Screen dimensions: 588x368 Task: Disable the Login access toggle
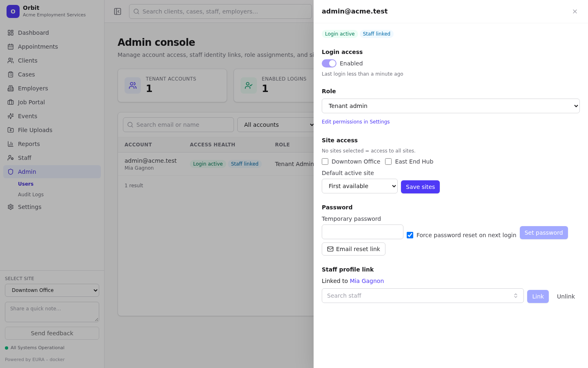click(x=329, y=63)
